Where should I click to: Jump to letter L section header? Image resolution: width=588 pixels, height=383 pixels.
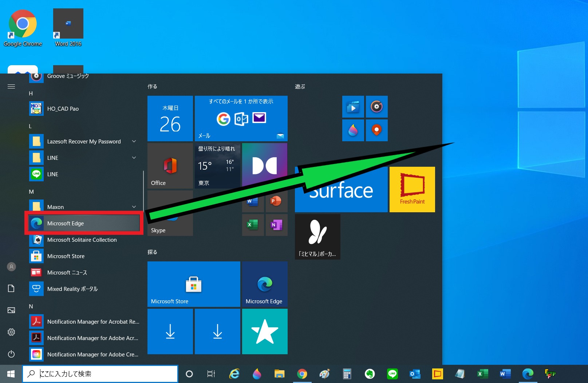pos(30,126)
